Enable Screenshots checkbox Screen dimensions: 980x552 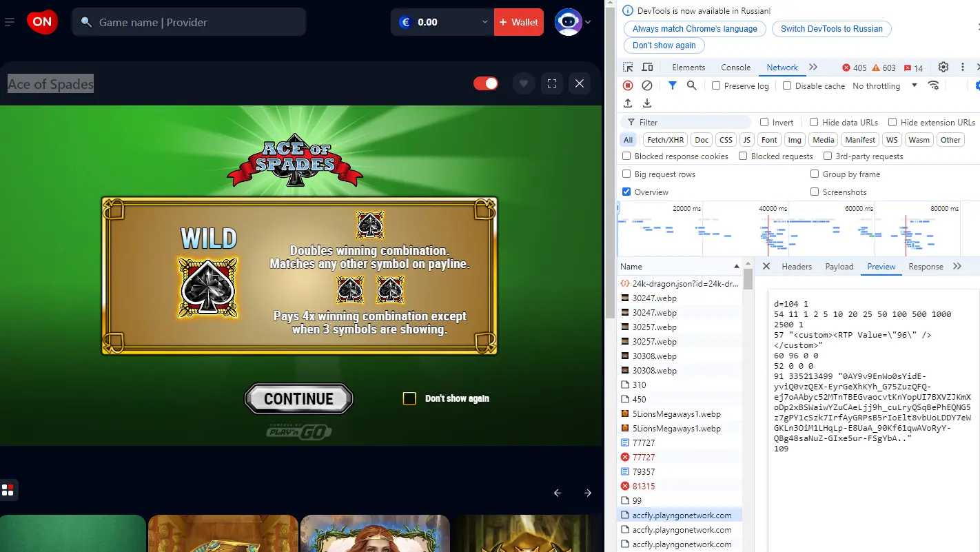[815, 192]
